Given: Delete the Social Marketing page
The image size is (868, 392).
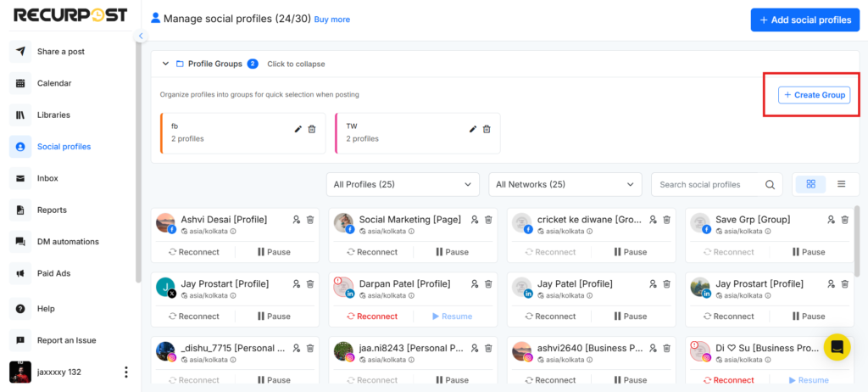Looking at the screenshot, I should [488, 220].
